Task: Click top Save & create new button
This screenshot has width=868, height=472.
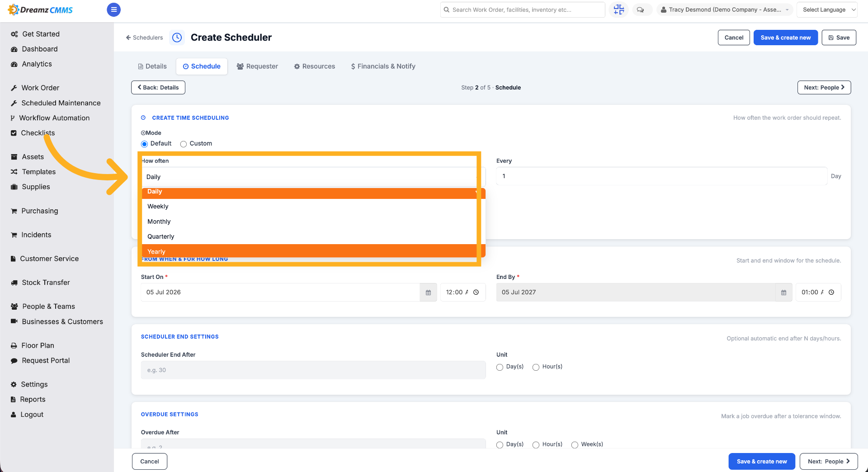Action: 786,38
